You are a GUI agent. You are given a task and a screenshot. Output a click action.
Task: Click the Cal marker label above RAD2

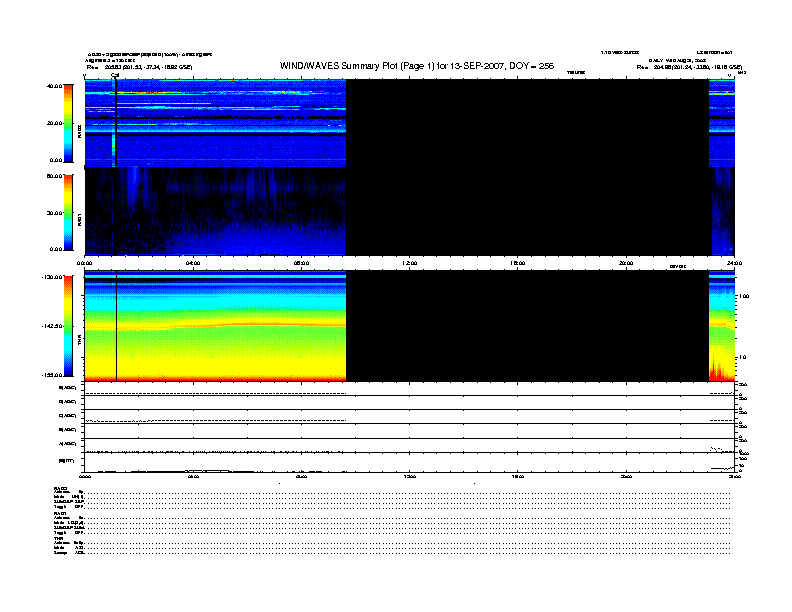point(115,75)
